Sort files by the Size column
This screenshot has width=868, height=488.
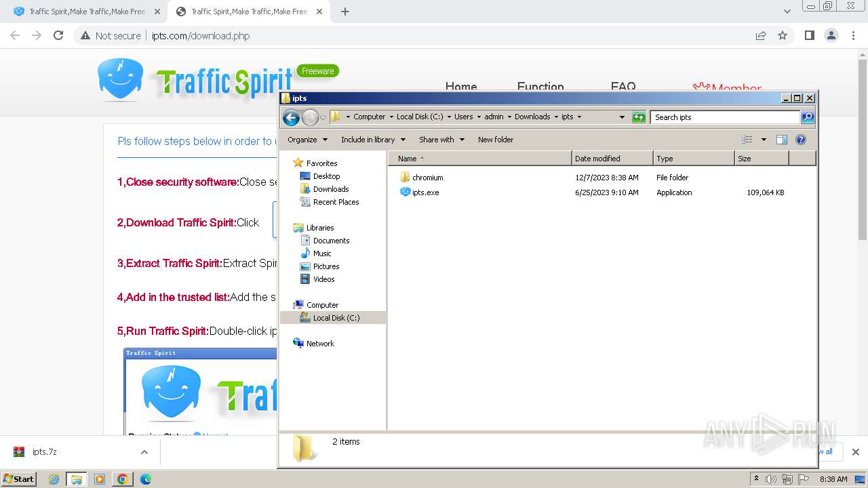[762, 159]
